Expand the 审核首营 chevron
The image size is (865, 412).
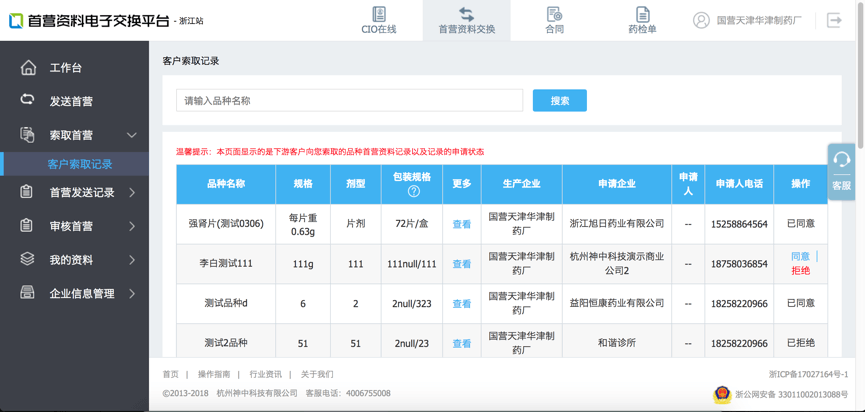click(132, 226)
